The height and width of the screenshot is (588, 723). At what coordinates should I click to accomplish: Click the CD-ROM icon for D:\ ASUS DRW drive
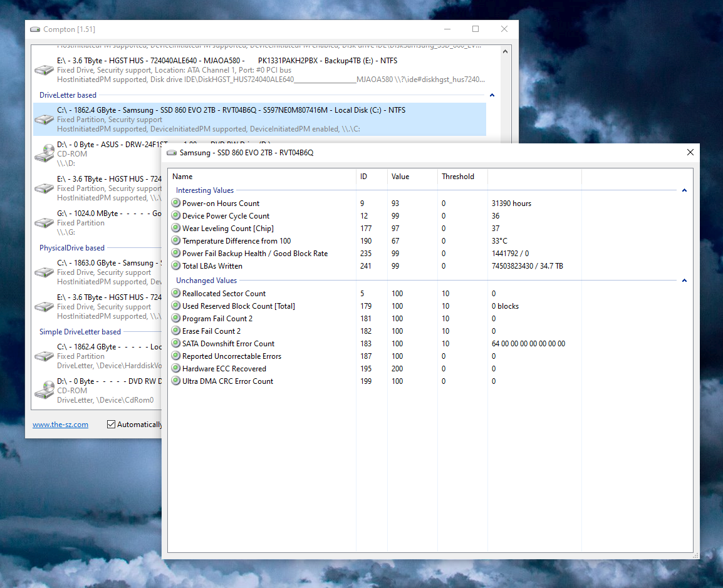pyautogui.click(x=44, y=153)
